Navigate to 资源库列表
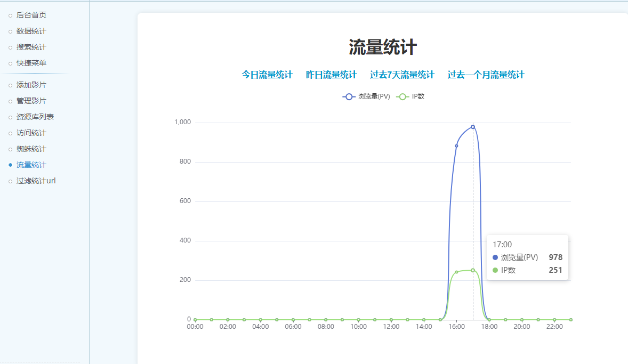This screenshot has width=628, height=364. pyautogui.click(x=35, y=117)
